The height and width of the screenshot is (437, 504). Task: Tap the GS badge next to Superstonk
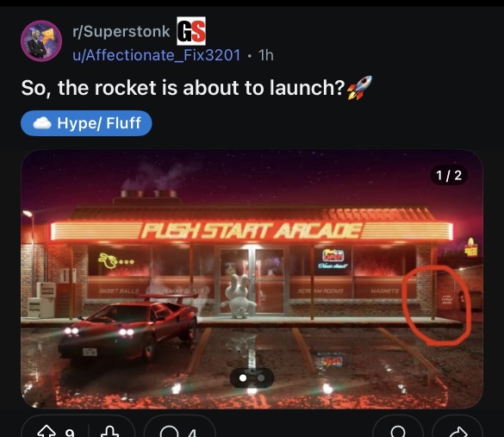(191, 31)
